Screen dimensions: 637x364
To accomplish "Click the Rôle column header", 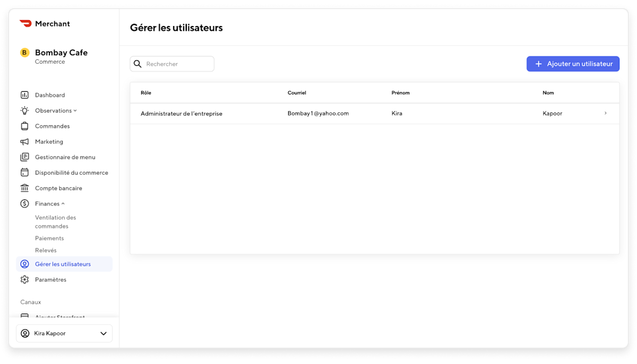I will 146,93.
